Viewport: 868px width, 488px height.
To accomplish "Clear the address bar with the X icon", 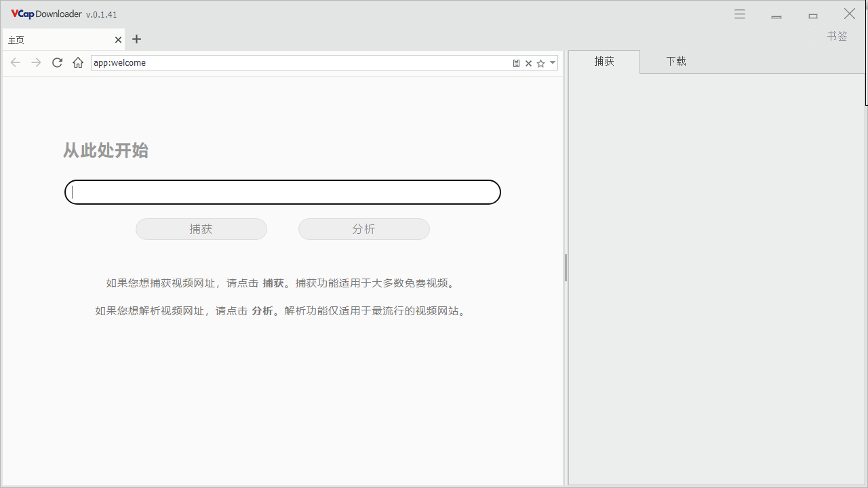I will click(528, 62).
